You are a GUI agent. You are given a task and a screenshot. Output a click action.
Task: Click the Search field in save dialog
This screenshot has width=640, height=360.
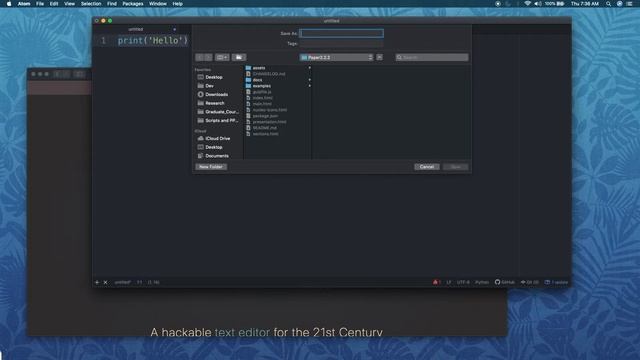pyautogui.click(x=432, y=58)
